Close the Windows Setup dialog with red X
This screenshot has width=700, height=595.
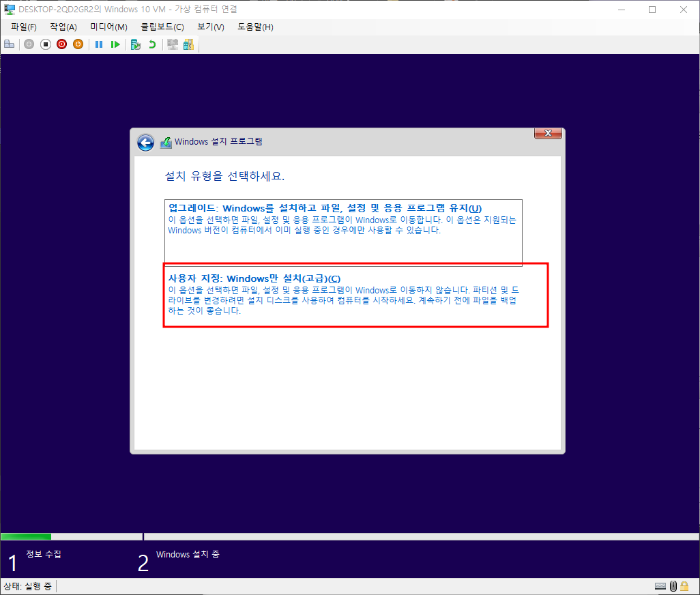coord(548,133)
